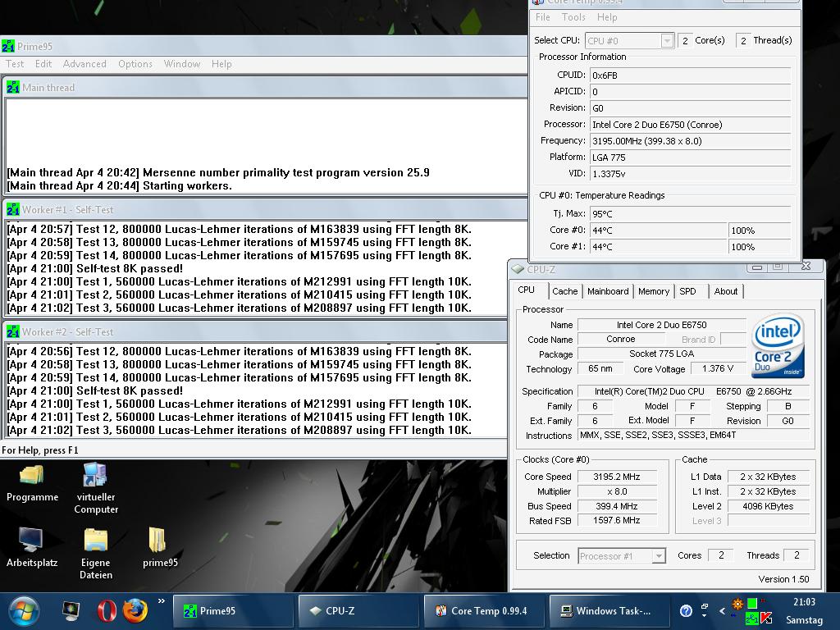Click the Prime95 status bar help text
840x630 pixels.
[x=40, y=450]
